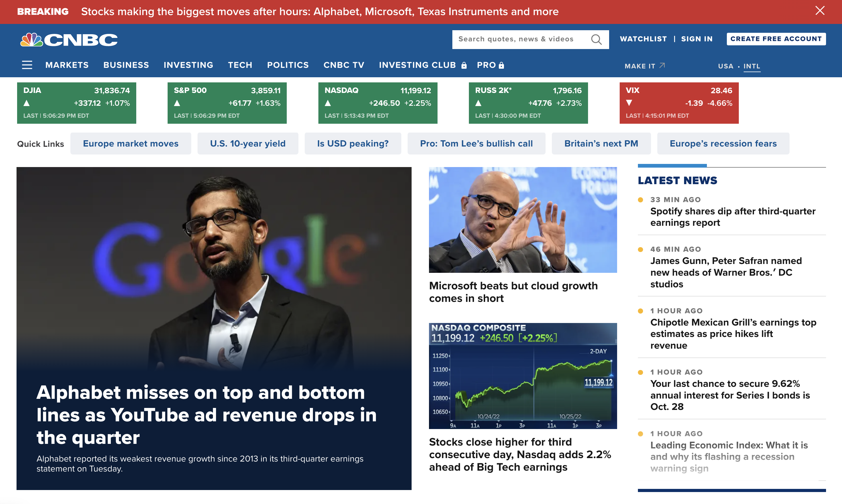Open Spotify shares dip story
Viewport: 842px width, 504px height.
click(733, 217)
